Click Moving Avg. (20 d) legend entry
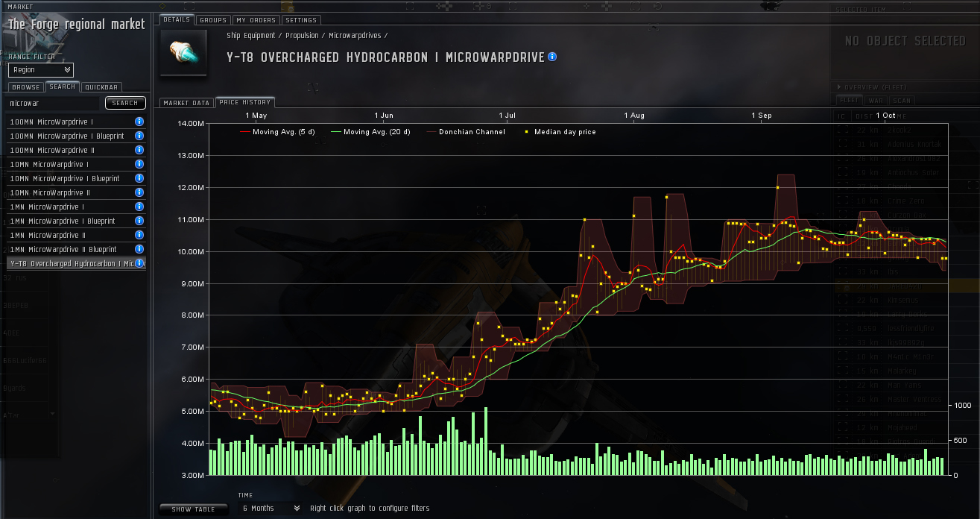The width and height of the screenshot is (980, 519). pos(372,132)
